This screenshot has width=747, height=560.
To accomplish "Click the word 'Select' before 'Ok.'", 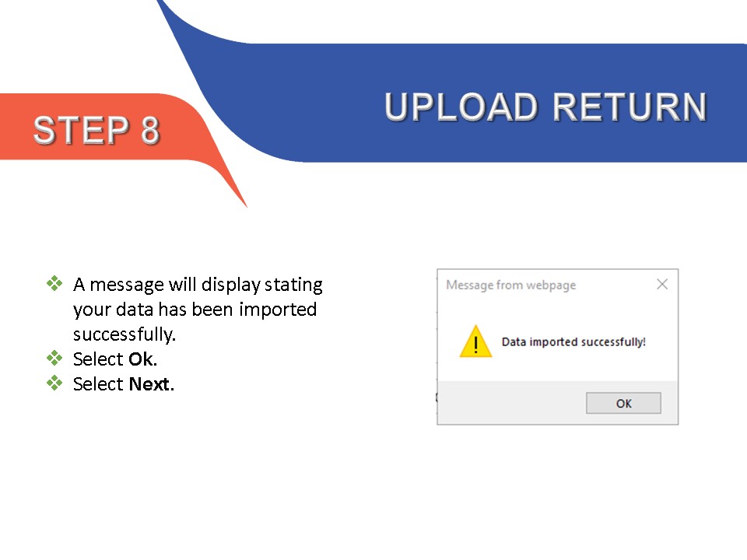I will pos(98,359).
